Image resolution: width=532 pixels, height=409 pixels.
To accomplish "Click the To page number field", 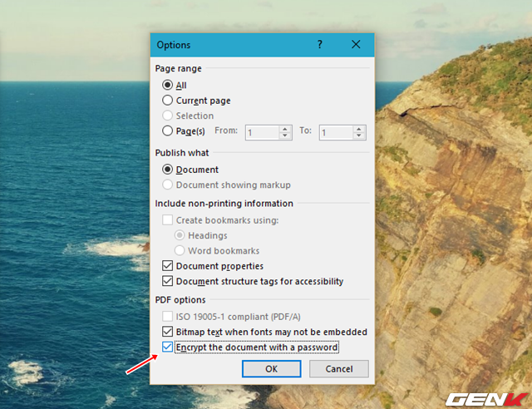I will (x=335, y=132).
